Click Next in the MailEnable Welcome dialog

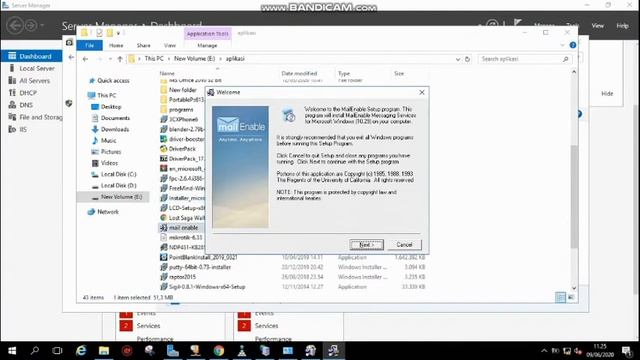pos(367,244)
